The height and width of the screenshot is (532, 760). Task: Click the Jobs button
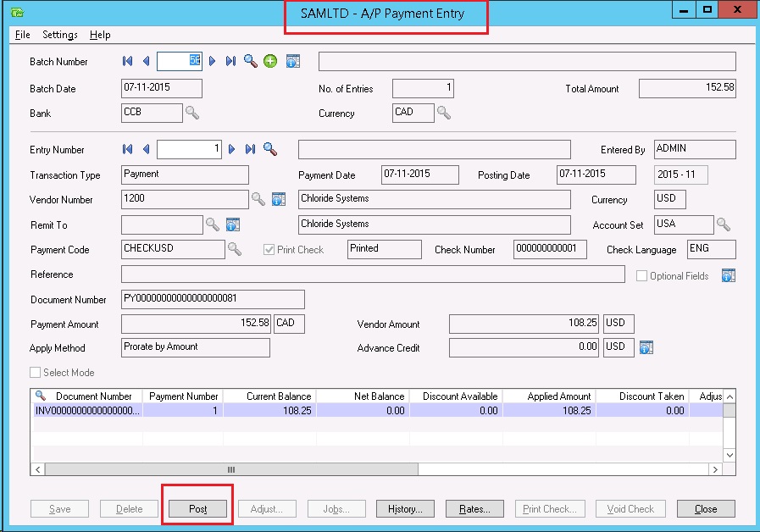click(336, 509)
